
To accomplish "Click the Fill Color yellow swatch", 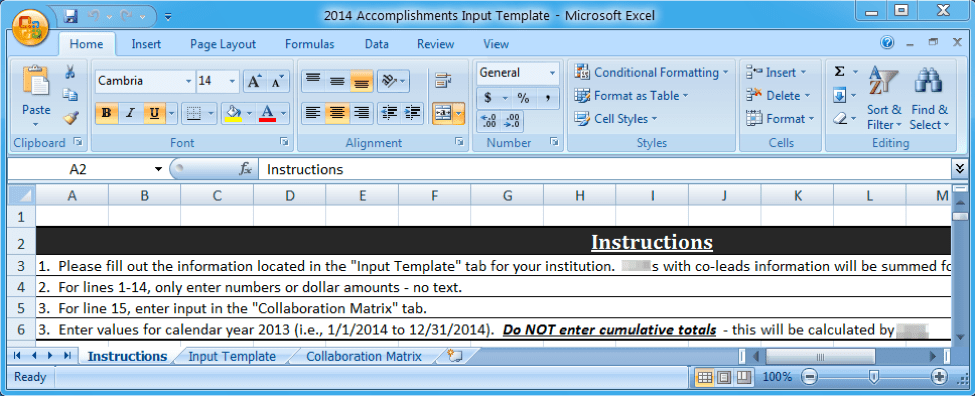I will click(x=233, y=113).
